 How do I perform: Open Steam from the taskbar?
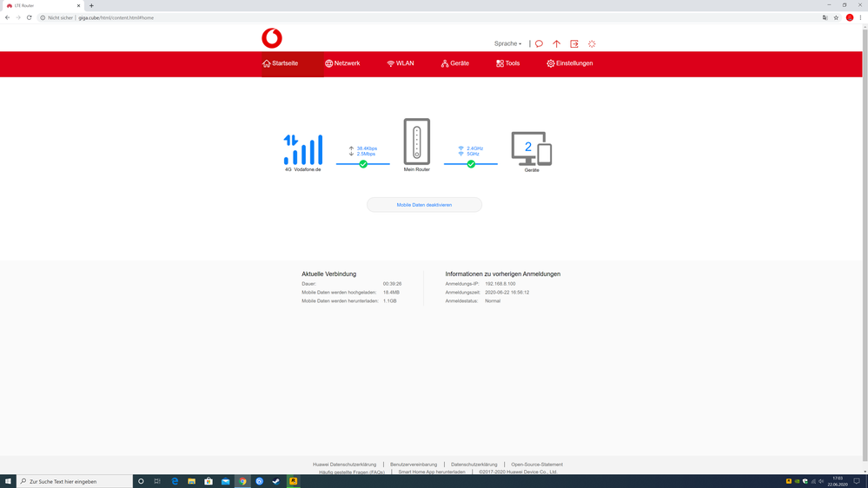tap(276, 481)
